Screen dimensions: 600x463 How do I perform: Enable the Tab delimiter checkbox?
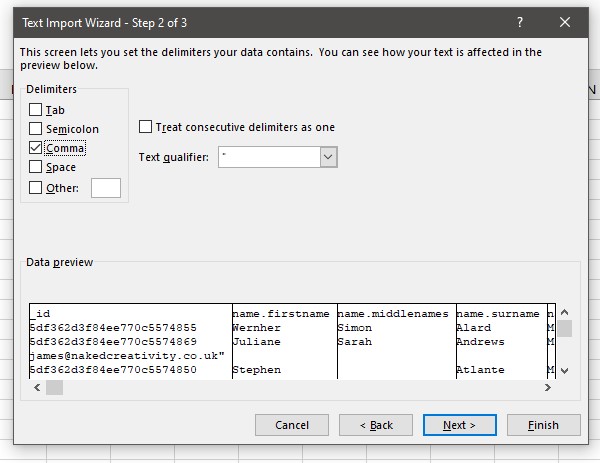36,109
